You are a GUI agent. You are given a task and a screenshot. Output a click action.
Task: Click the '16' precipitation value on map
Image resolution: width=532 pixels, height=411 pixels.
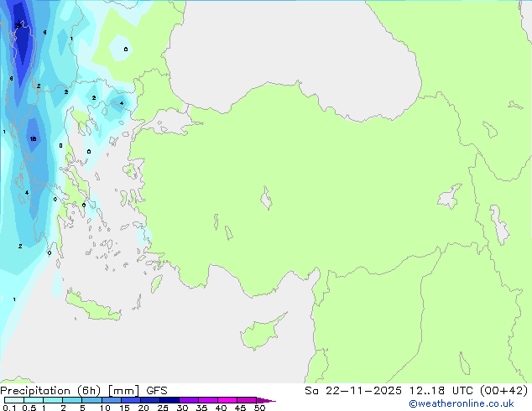pos(33,138)
